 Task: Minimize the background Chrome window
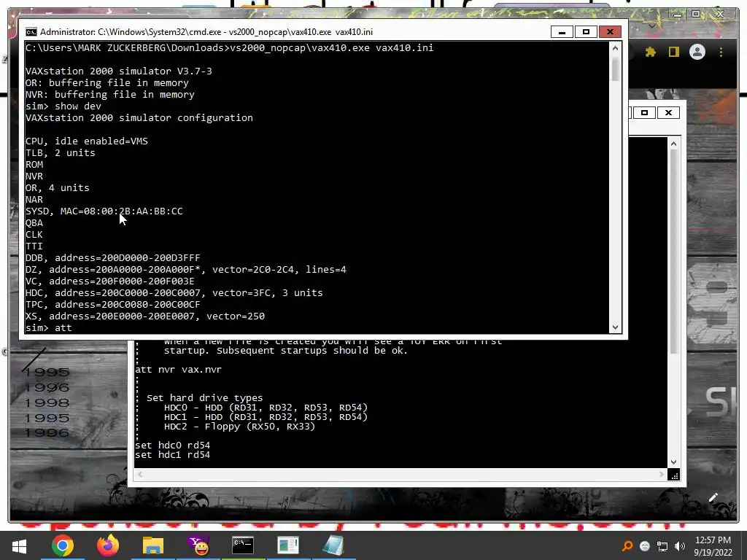pos(678,15)
